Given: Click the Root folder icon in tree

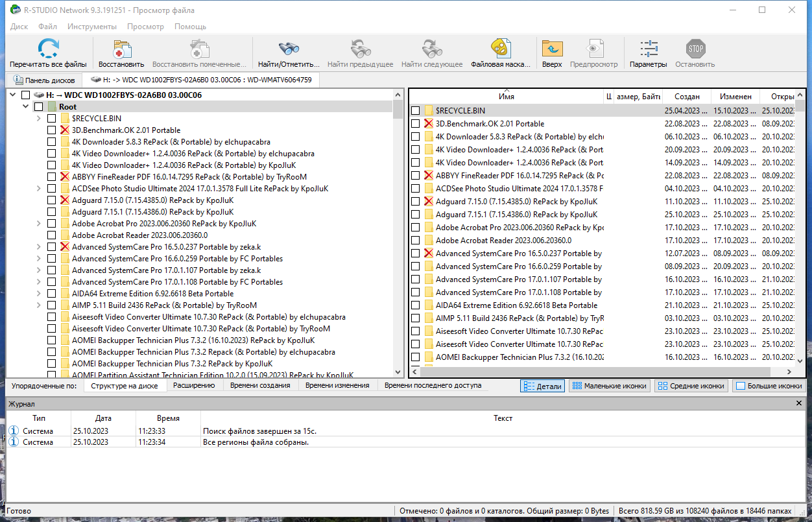Looking at the screenshot, I should [x=52, y=107].
